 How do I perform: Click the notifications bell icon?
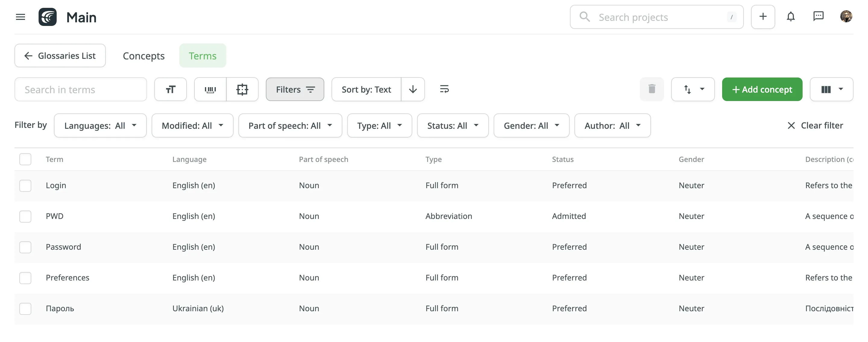(x=791, y=17)
